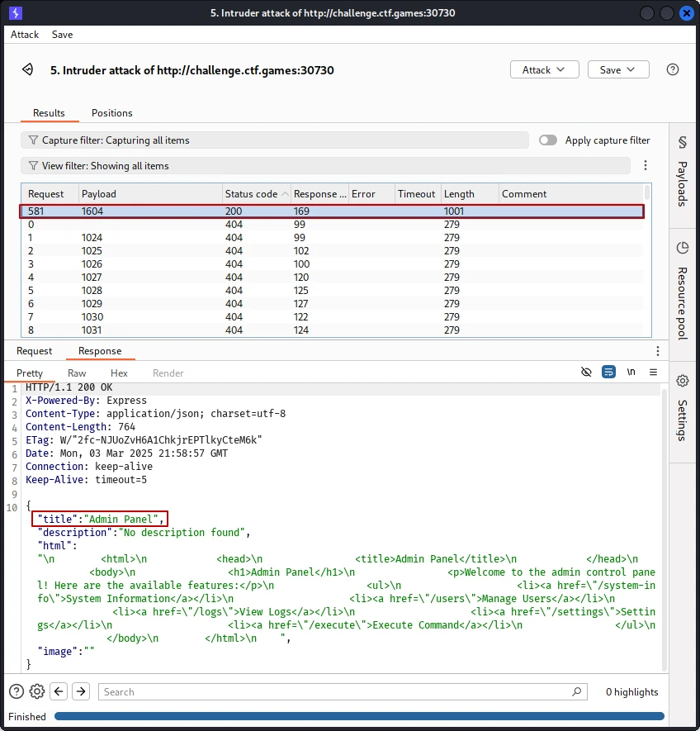Open the view filter three-dot options menu

click(x=645, y=165)
